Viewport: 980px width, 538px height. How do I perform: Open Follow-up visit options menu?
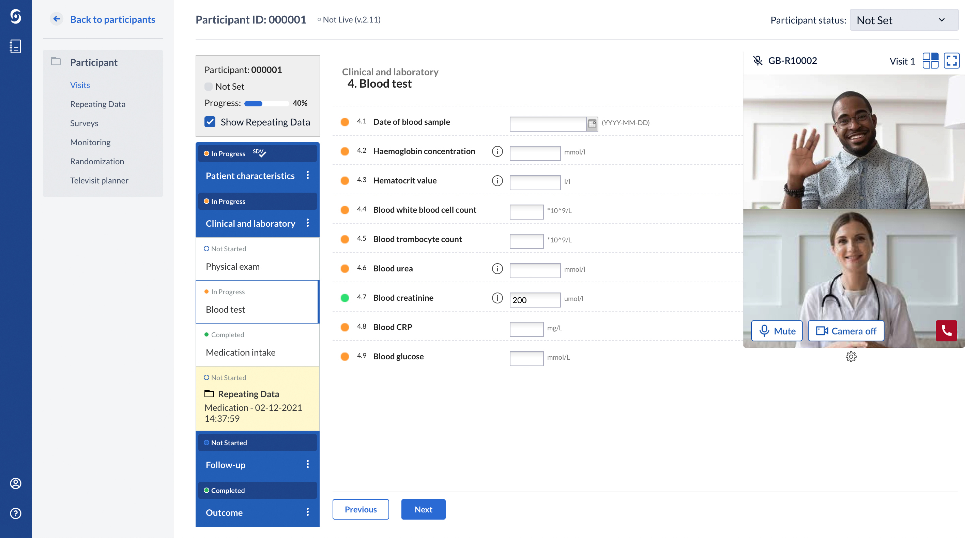tap(307, 464)
